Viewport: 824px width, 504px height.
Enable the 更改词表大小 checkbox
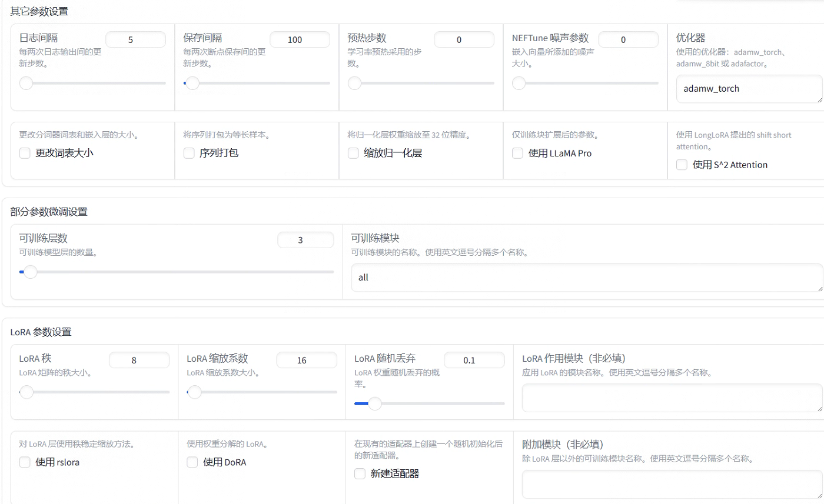[x=25, y=153]
